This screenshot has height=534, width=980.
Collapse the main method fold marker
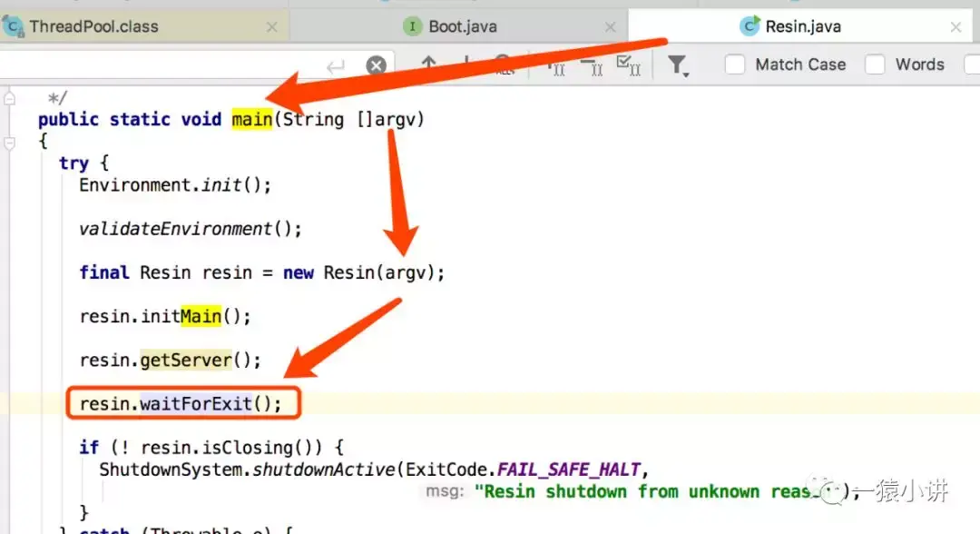(9, 143)
